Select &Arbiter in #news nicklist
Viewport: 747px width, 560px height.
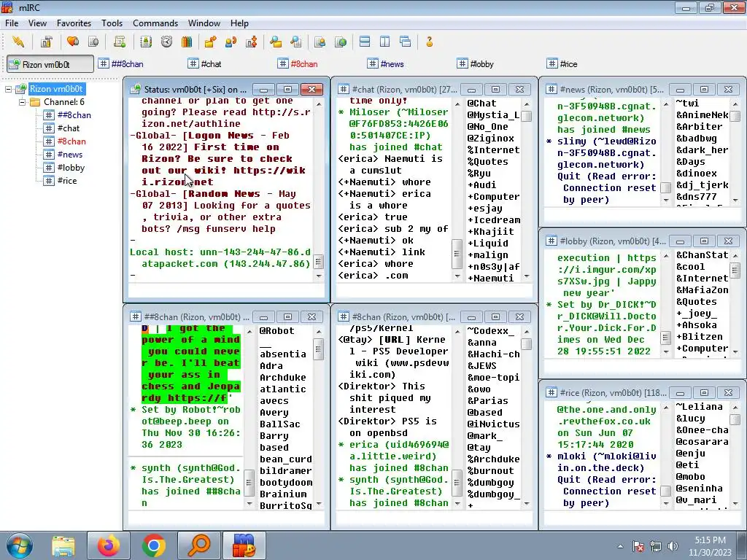click(700, 126)
